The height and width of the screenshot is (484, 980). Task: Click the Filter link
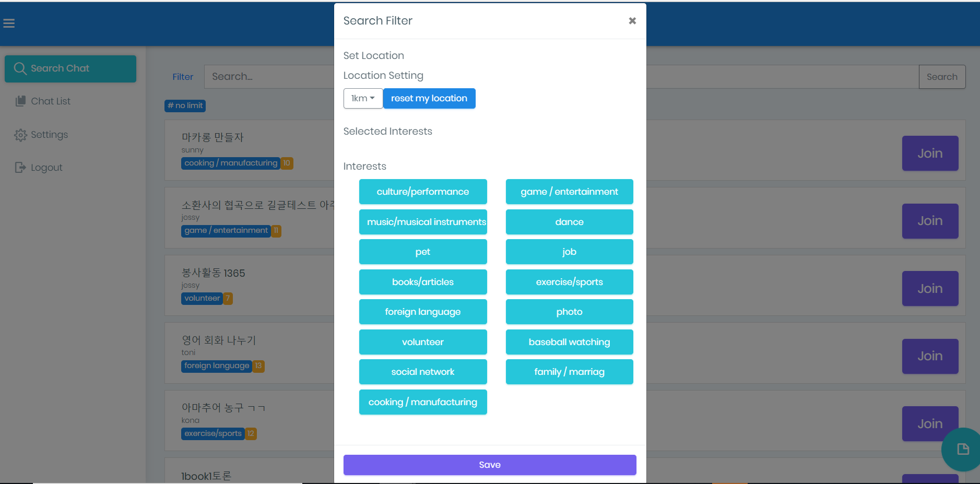pos(183,77)
